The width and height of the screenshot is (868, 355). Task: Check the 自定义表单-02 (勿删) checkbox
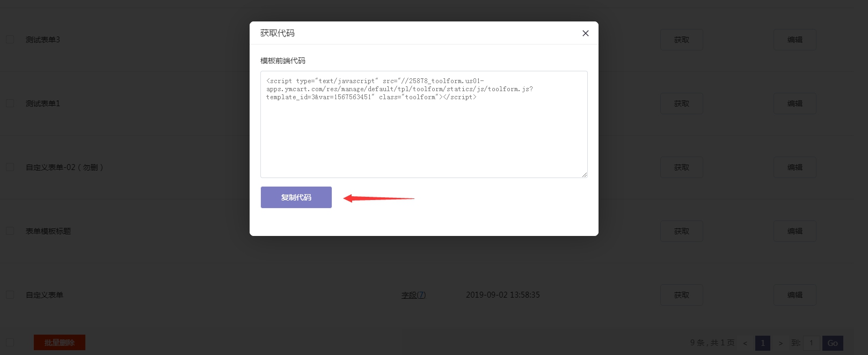click(x=10, y=167)
